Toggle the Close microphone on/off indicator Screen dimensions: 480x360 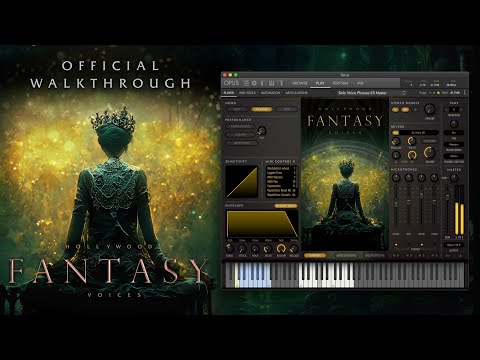click(396, 245)
